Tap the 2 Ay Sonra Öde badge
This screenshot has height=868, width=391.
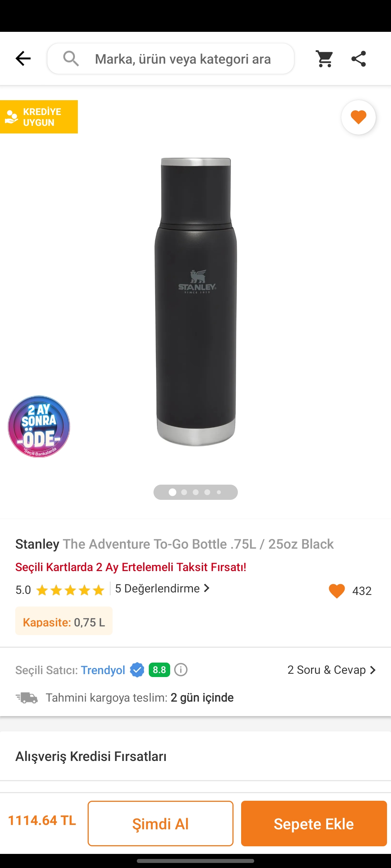coord(39,426)
